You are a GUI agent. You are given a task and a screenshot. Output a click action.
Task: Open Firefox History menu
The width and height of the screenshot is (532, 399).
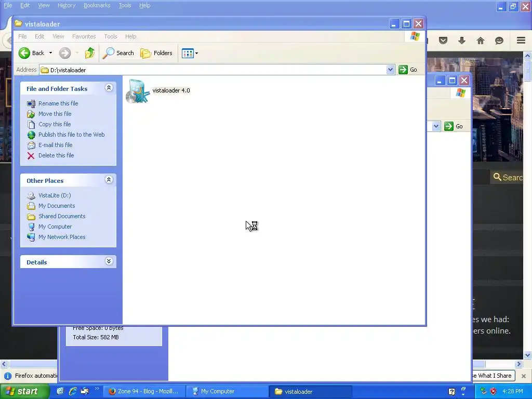pyautogui.click(x=66, y=5)
